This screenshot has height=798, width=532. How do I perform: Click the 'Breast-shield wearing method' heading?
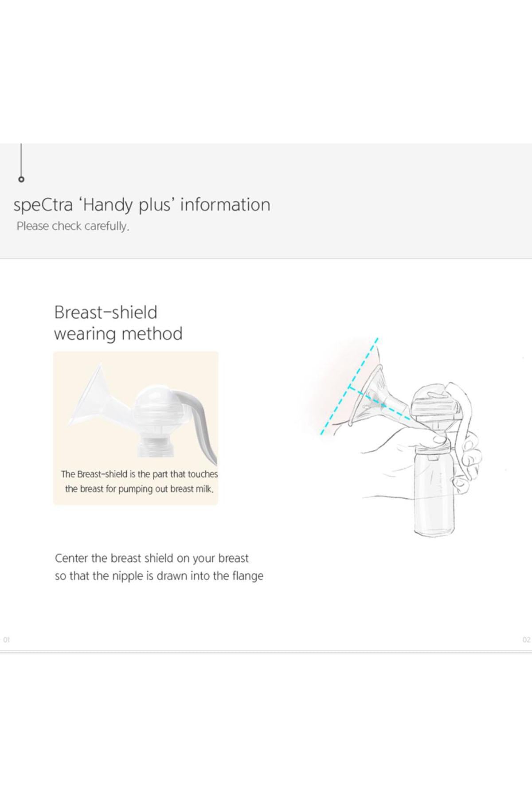click(118, 323)
